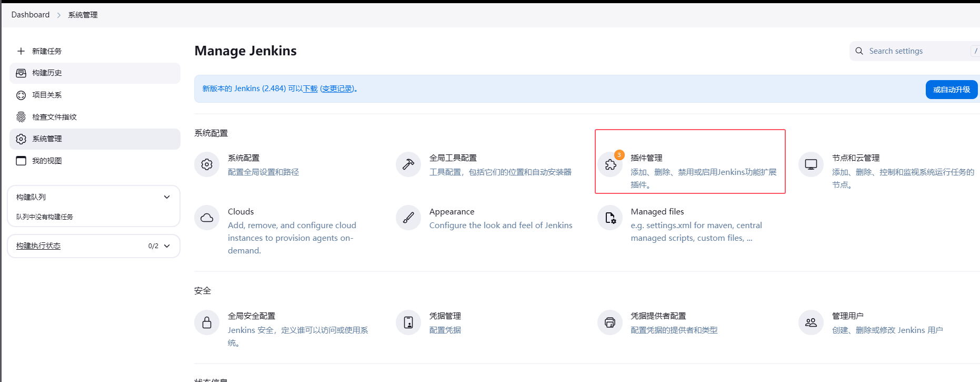Viewport: 980px width, 382px height.
Task: Click the gear icon of the 系统配置 card
Action: coord(207,164)
